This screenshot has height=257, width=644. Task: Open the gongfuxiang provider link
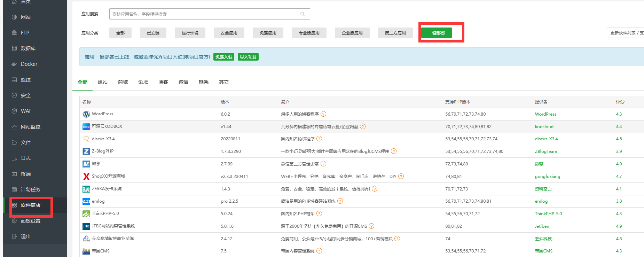point(548,177)
